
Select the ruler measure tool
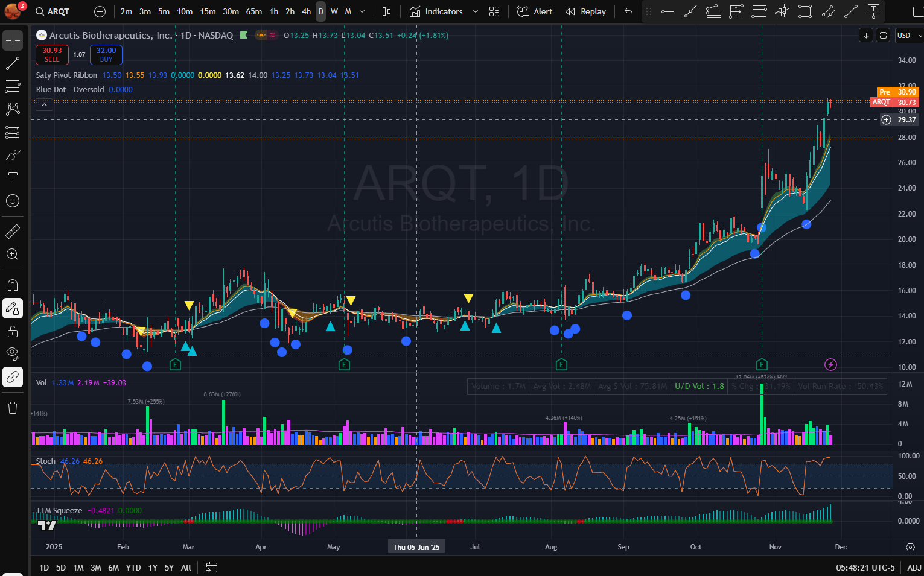tap(13, 231)
